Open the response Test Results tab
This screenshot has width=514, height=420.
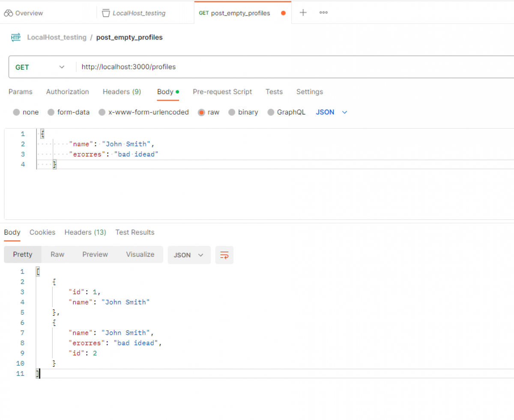[x=134, y=232]
